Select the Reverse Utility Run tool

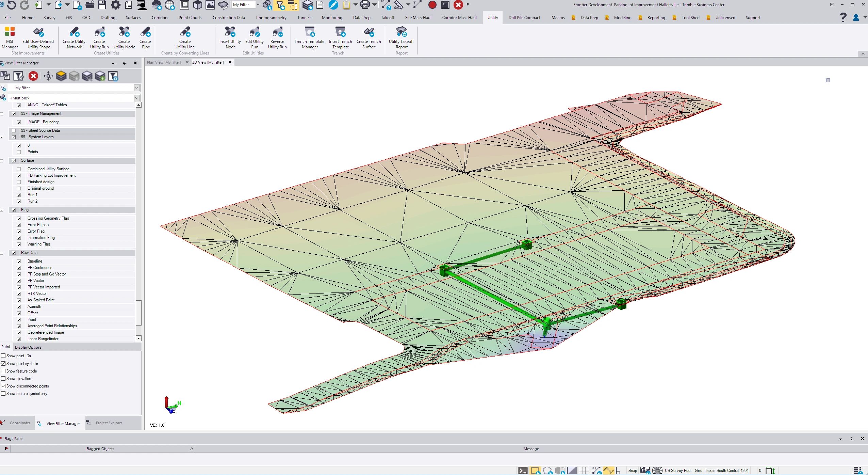278,37
